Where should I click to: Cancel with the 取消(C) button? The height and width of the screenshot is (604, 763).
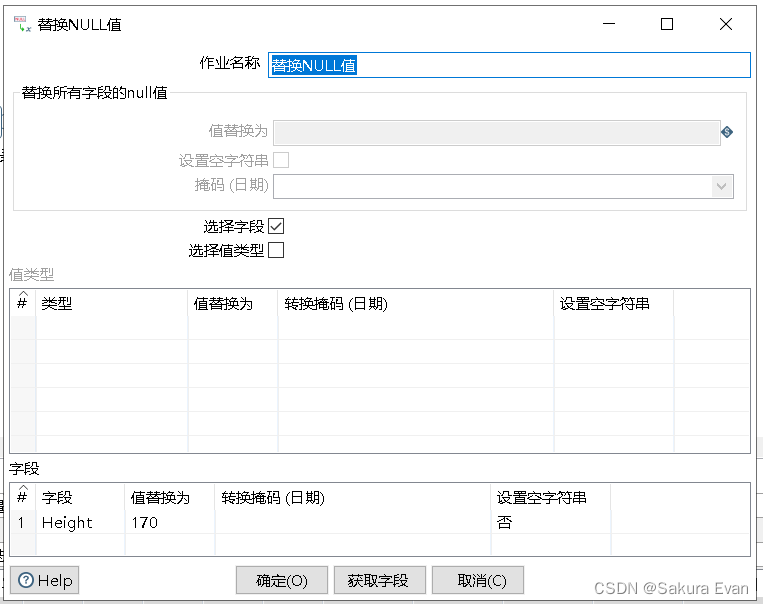point(478,580)
